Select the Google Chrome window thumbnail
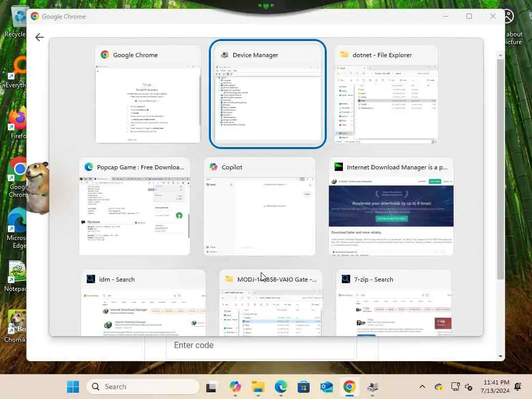This screenshot has height=399, width=532. [148, 95]
